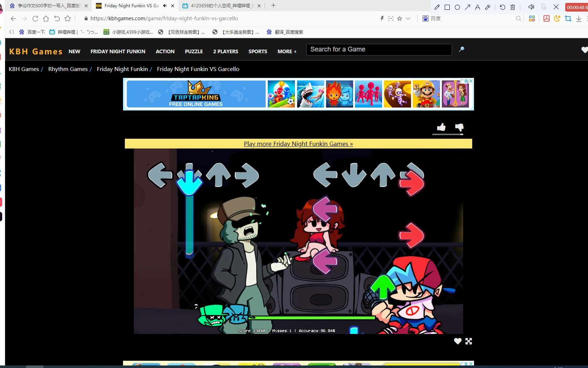Expand the MORE + navigation menu
The width and height of the screenshot is (588, 368).
coord(287,51)
